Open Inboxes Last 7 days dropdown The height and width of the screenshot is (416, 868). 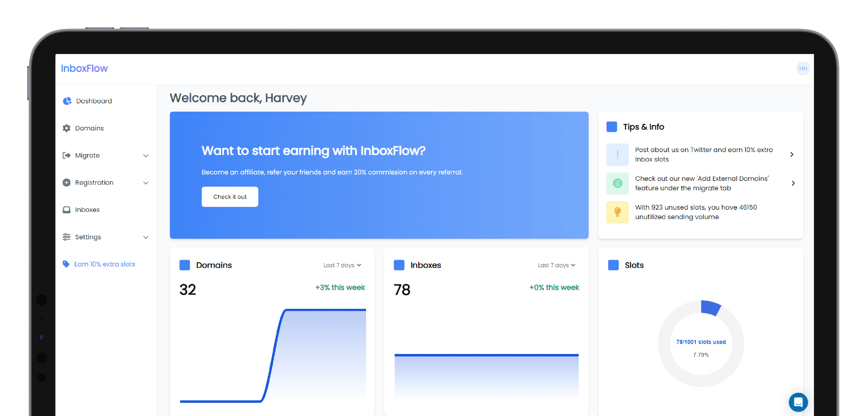pyautogui.click(x=556, y=265)
